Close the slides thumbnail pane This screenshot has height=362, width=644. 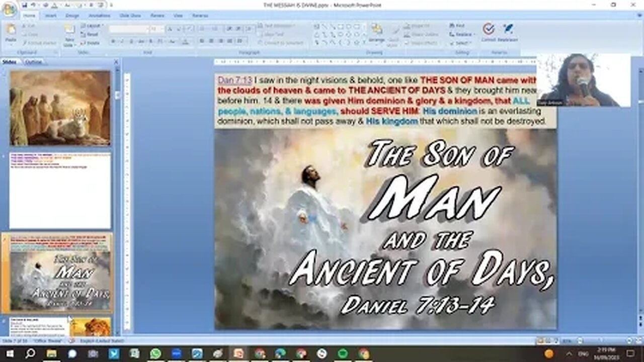[x=116, y=62]
